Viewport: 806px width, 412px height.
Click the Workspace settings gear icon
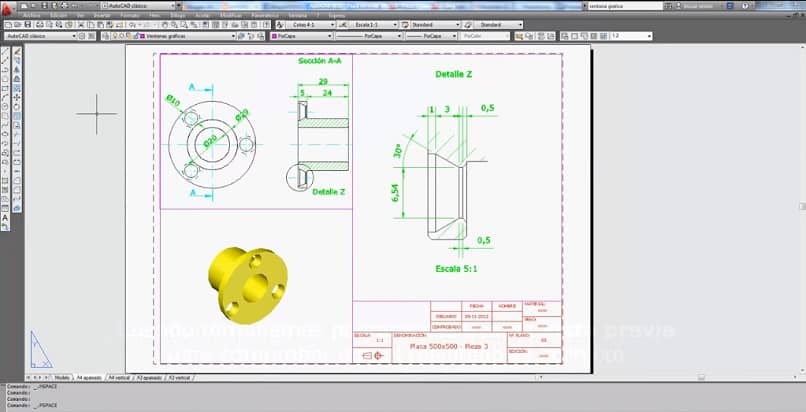point(82,36)
